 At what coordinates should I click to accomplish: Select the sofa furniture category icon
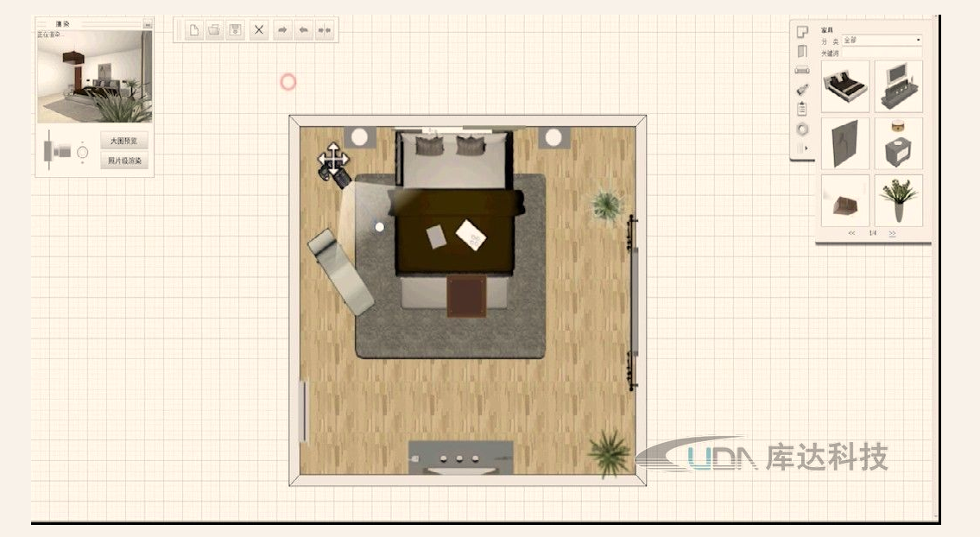802,70
